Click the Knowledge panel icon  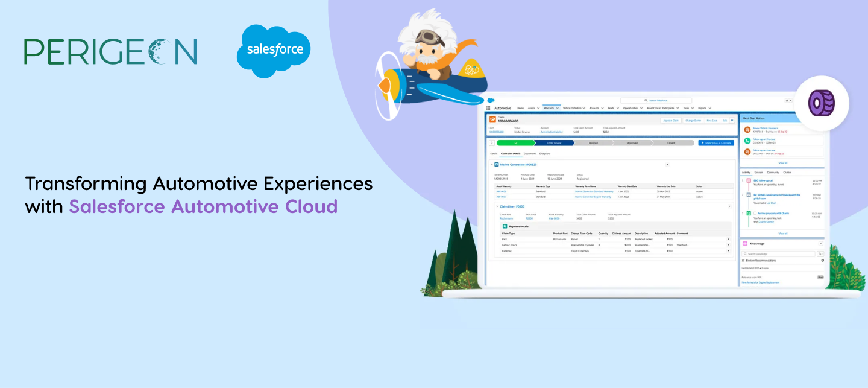click(745, 243)
